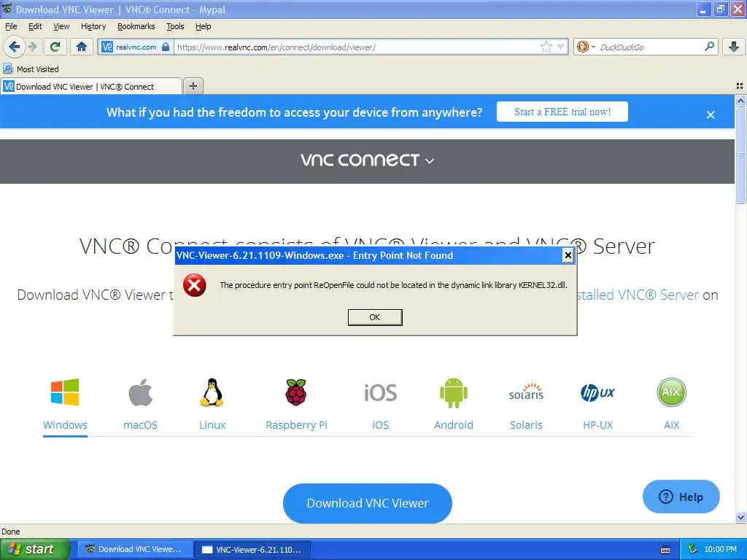Screen dimensions: 747x560
Task: Click the search magnifier icon
Action: [709, 46]
